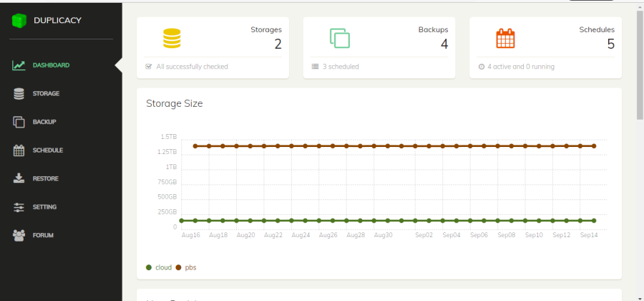
Task: Click the Forum people icon in sidebar
Action: (19, 235)
